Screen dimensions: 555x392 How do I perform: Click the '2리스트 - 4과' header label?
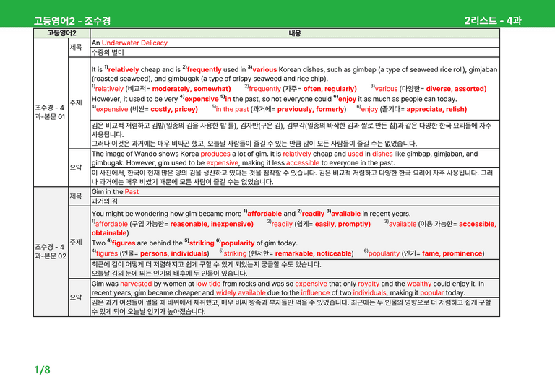coord(493,20)
